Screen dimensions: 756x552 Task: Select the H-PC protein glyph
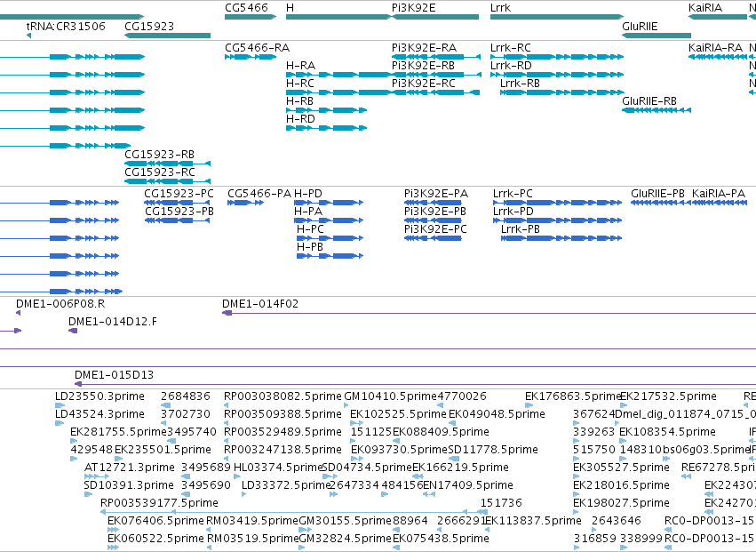click(x=330, y=238)
